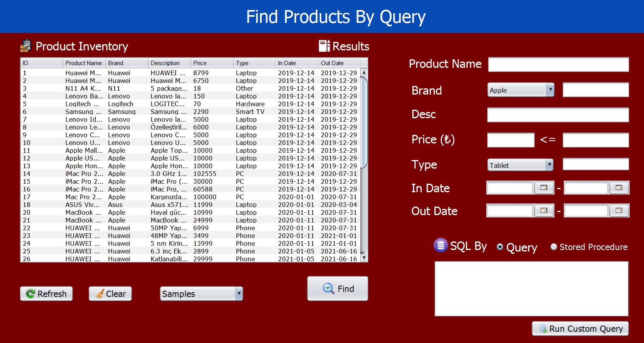Open the Out Date end calendar picker

tap(619, 210)
